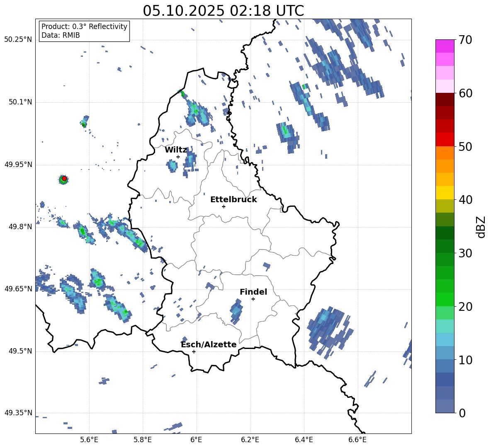This screenshot has height=448, width=491.
Task: Click the 49.65°N latitude label
Action: pyautogui.click(x=18, y=289)
